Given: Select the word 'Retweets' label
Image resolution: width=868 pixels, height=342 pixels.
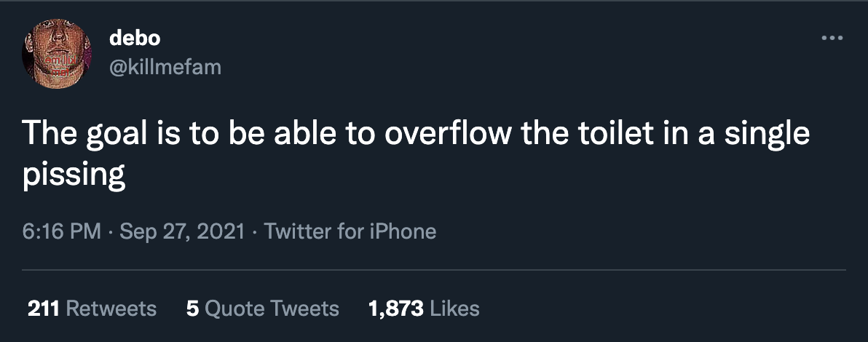Looking at the screenshot, I should [x=111, y=309].
